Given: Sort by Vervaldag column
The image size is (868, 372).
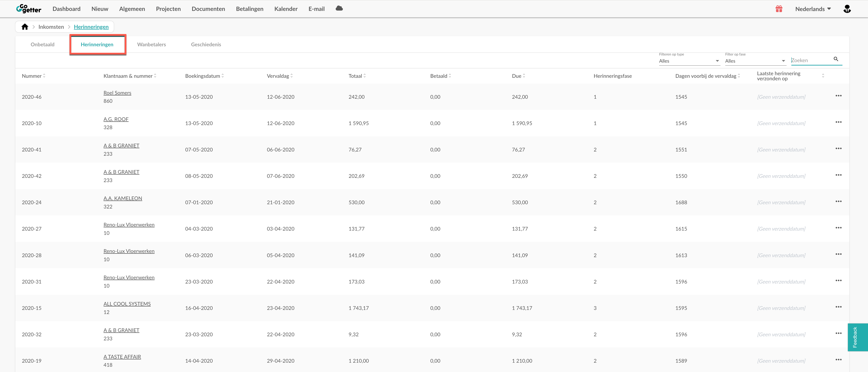Looking at the screenshot, I should (x=291, y=76).
